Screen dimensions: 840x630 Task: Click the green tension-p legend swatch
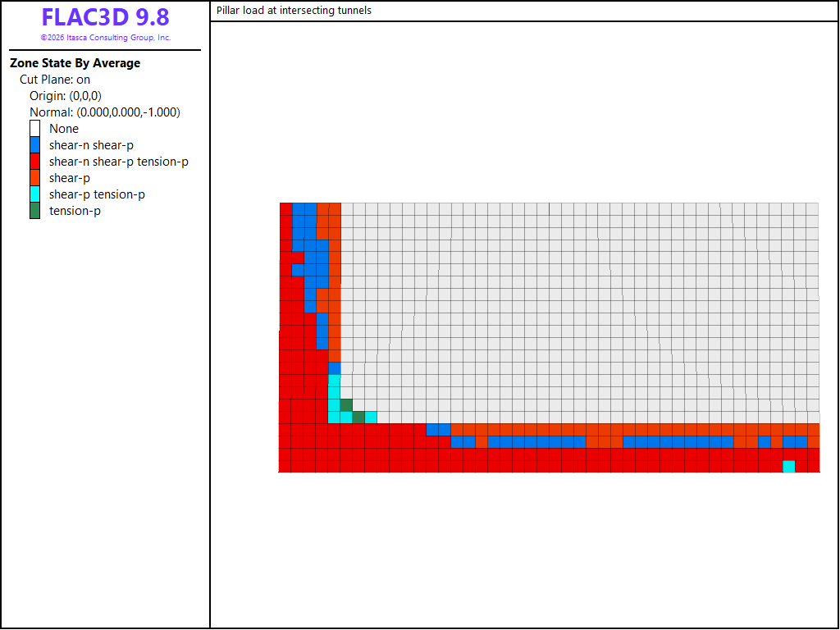pos(34,211)
